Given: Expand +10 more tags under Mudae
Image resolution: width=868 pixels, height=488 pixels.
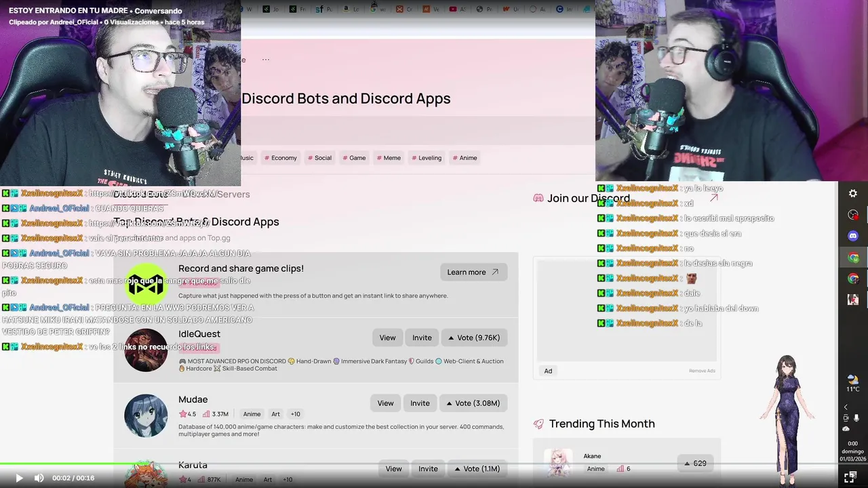Looking at the screenshot, I should coord(295,414).
